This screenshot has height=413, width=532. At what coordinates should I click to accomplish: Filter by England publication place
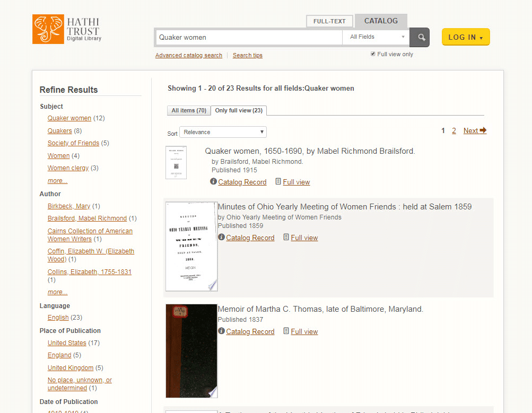[59, 355]
